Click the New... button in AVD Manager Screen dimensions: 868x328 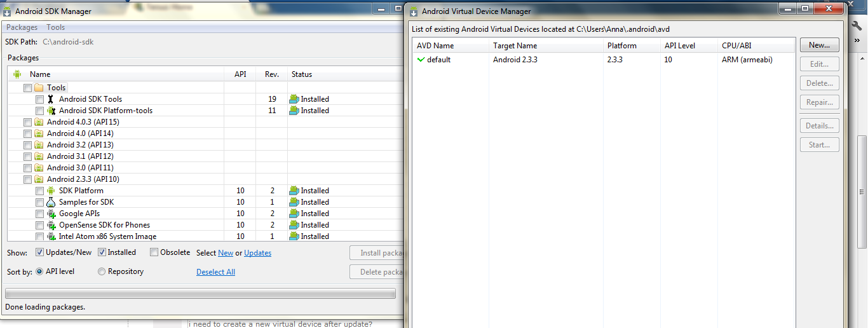(x=819, y=45)
